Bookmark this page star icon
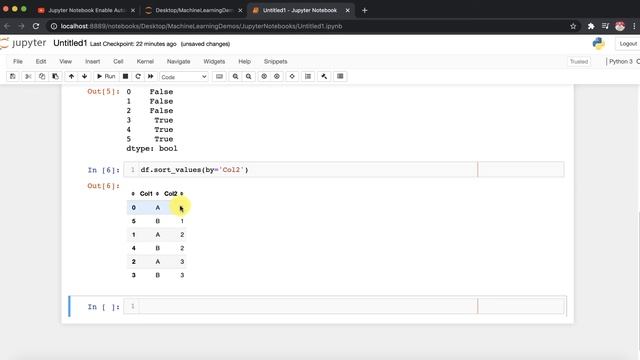 coord(573,26)
